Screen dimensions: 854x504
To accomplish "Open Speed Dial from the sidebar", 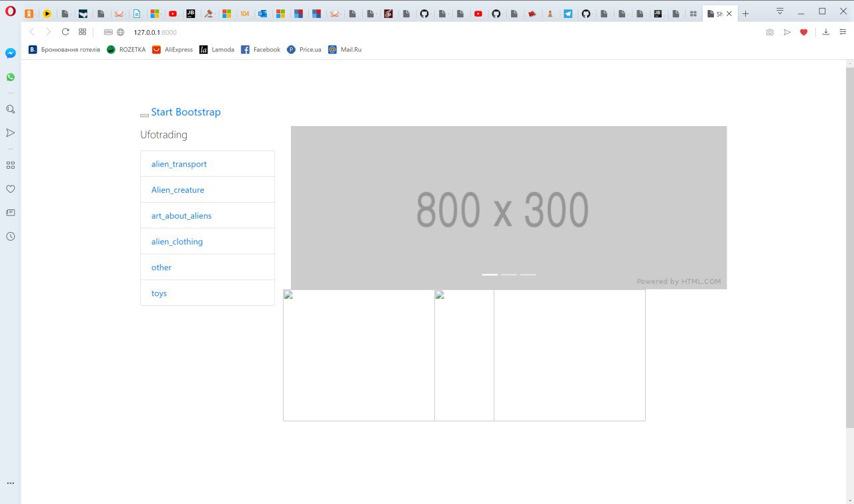I will (x=11, y=165).
